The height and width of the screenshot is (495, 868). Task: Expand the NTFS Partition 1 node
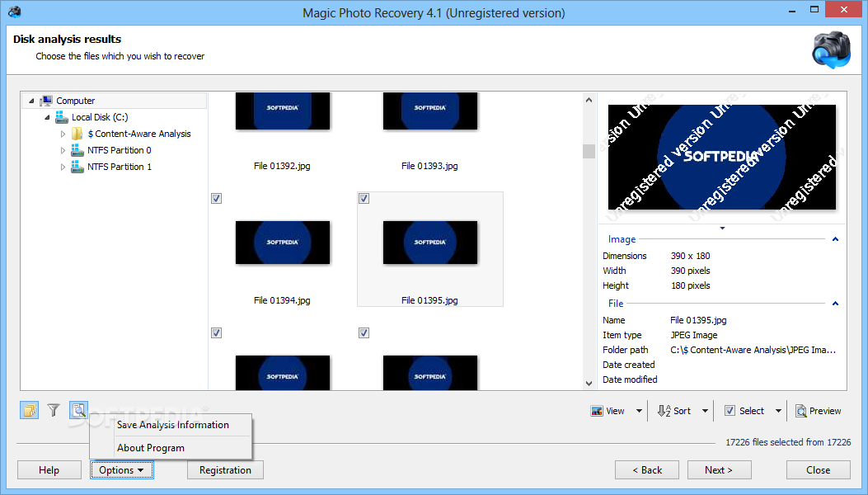click(63, 167)
